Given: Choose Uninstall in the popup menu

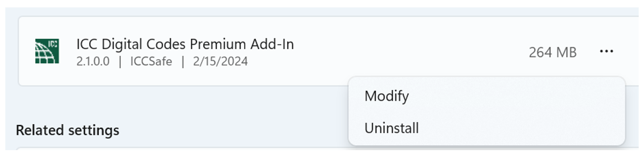Looking at the screenshot, I should [391, 128].
